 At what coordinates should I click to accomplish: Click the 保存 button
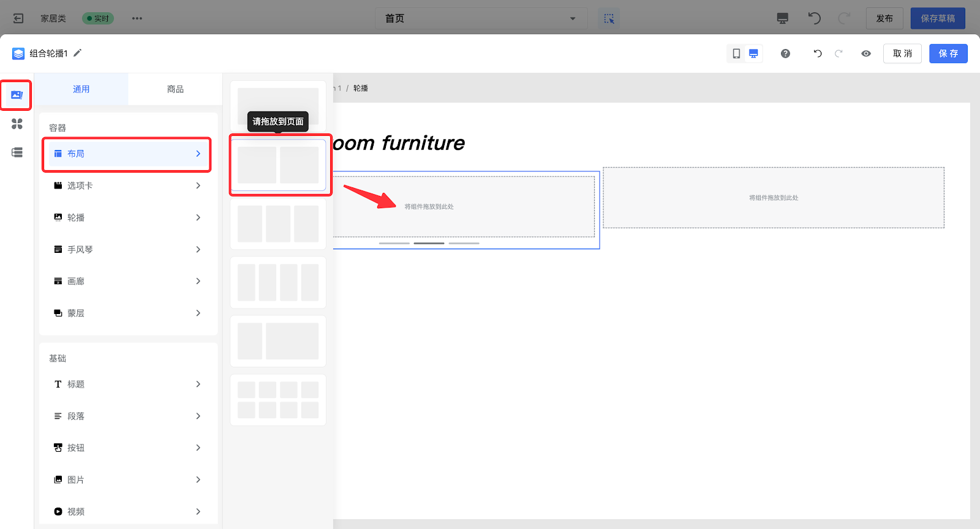tap(948, 54)
